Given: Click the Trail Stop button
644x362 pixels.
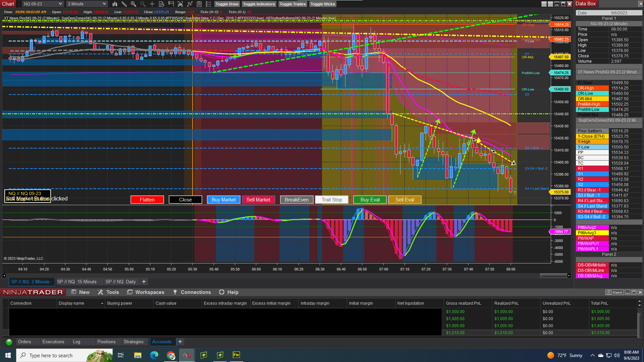Looking at the screenshot, I should point(332,200).
